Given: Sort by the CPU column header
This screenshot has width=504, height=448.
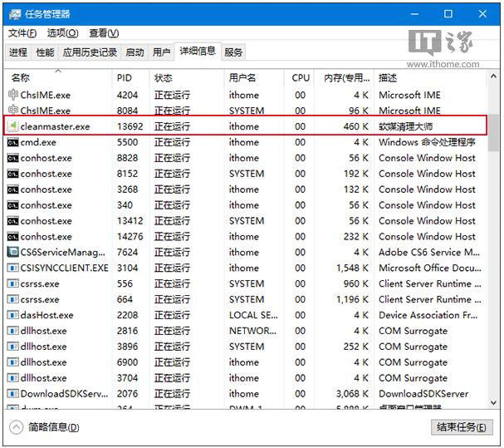Looking at the screenshot, I should coord(301,77).
